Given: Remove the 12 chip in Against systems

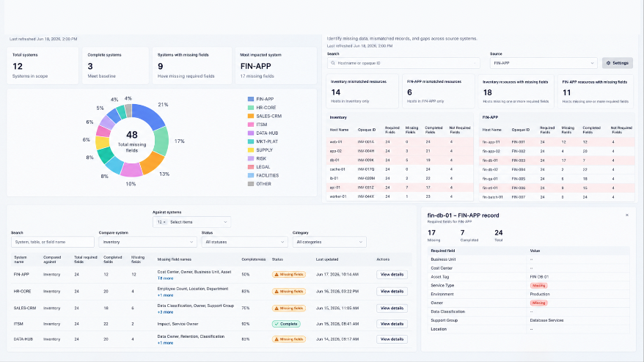Looking at the screenshot, I should click(164, 222).
